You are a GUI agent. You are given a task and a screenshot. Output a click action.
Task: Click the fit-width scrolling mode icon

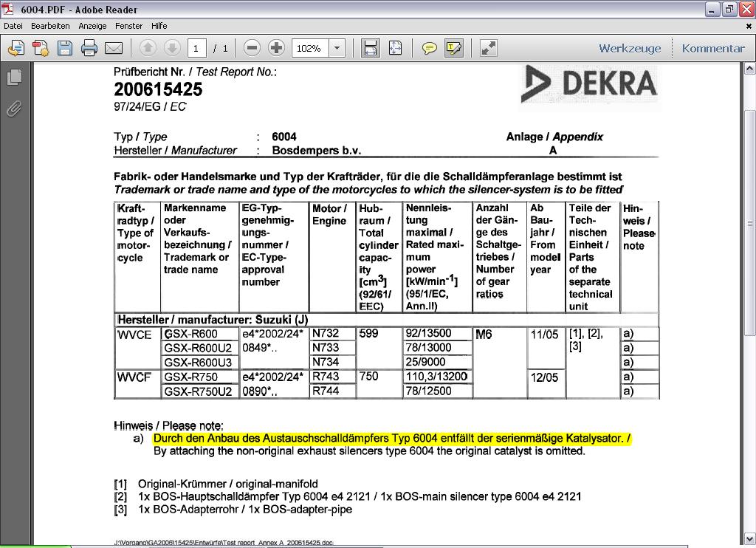371,48
